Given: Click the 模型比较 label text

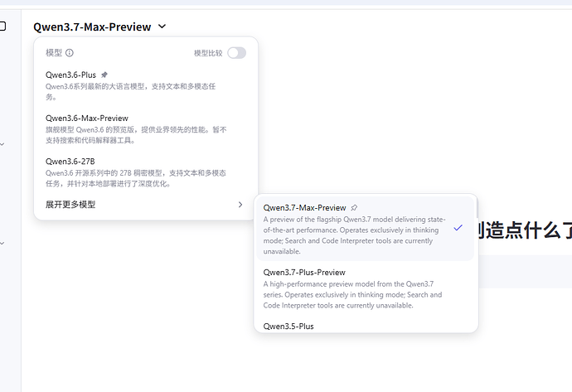Looking at the screenshot, I should click(208, 53).
